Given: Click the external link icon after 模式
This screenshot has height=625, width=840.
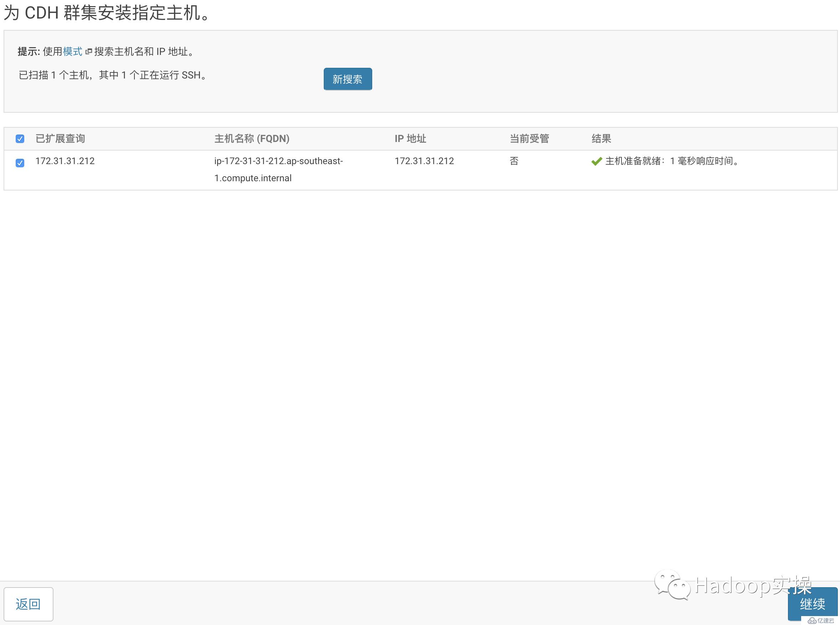Looking at the screenshot, I should [x=88, y=51].
